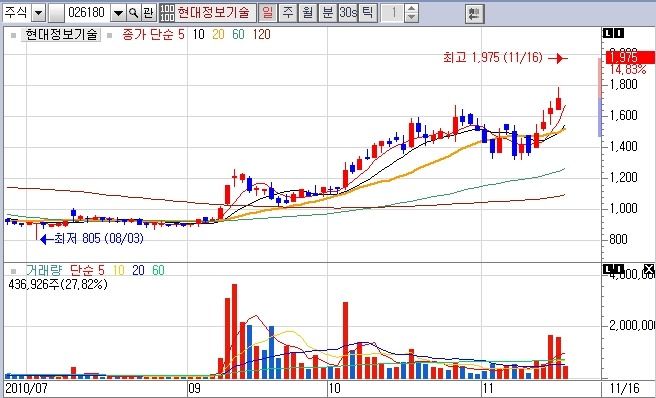Click the yellow 20-day moving average legend
This screenshot has width=656, height=398.
tap(218, 35)
